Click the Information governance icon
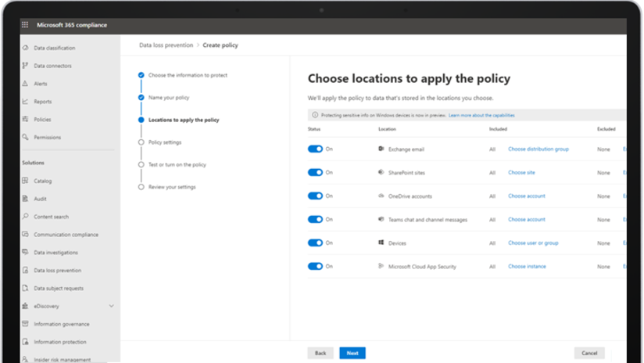 [x=26, y=324]
